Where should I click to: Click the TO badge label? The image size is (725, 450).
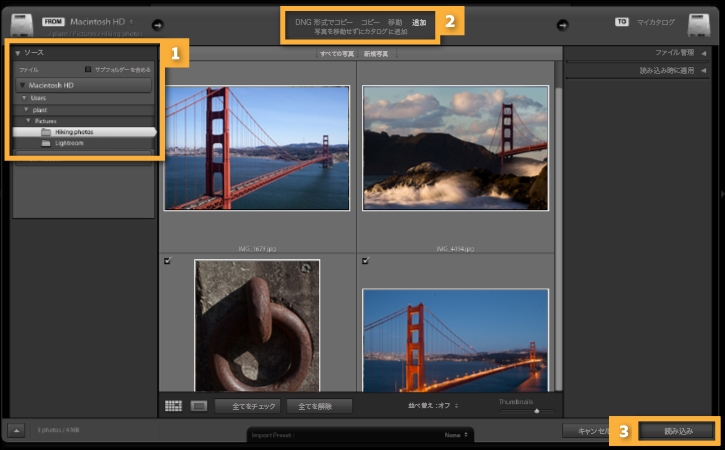[621, 22]
